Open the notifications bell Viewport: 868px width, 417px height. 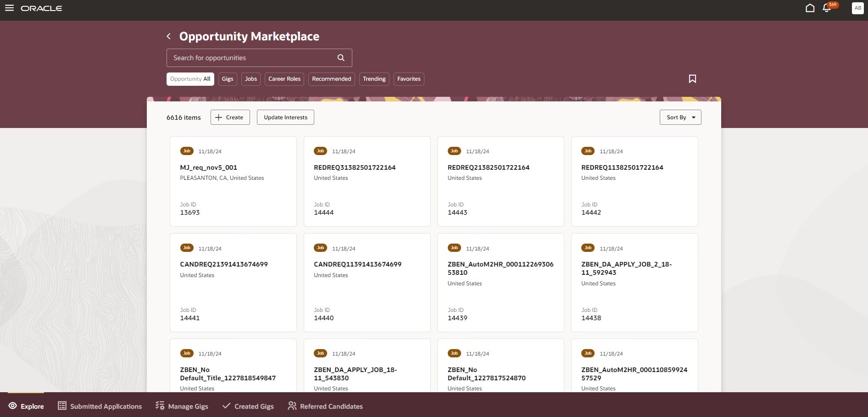pos(827,8)
